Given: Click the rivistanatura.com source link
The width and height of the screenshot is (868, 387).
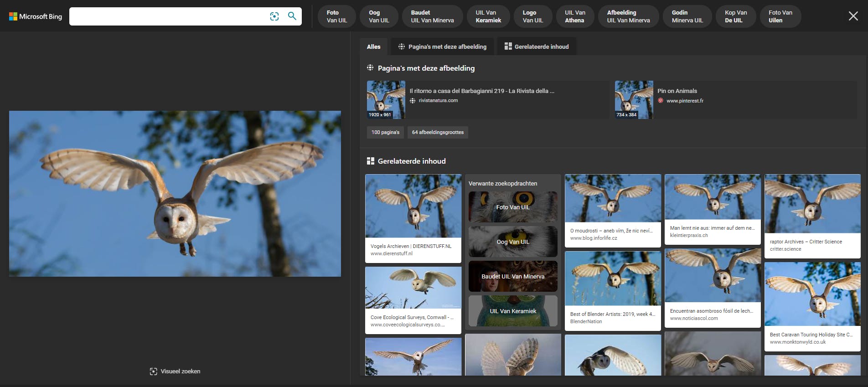Looking at the screenshot, I should coord(438,101).
